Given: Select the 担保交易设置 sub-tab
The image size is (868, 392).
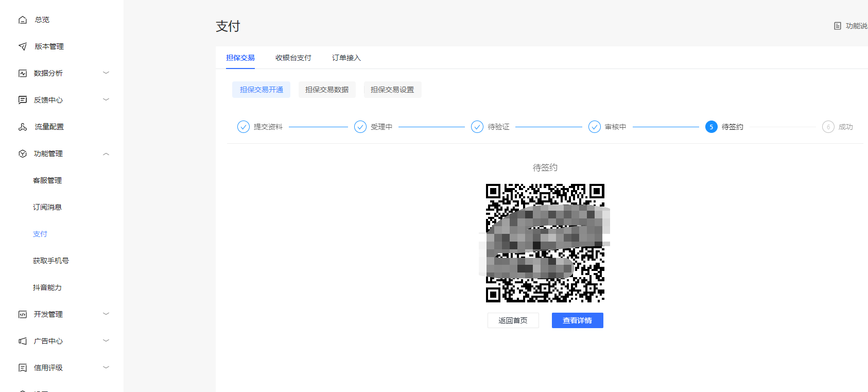Looking at the screenshot, I should point(392,90).
